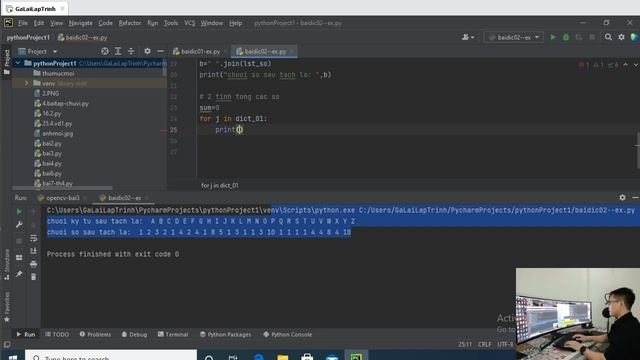Open Project panel options gear
The image size is (640, 360).
147,51
